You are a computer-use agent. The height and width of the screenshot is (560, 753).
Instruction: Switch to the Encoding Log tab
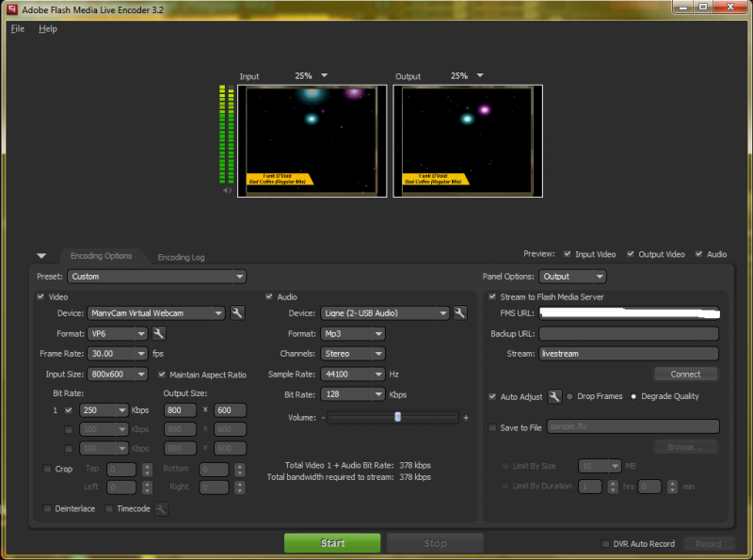click(181, 257)
